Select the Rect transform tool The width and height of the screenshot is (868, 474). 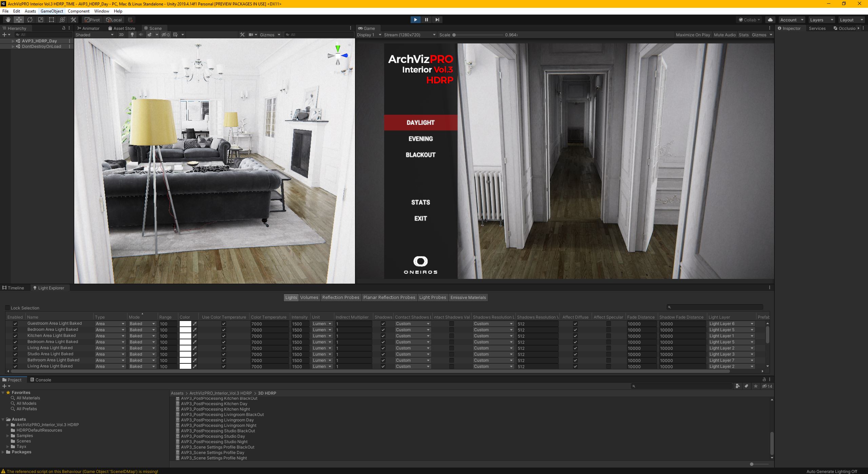coord(51,20)
